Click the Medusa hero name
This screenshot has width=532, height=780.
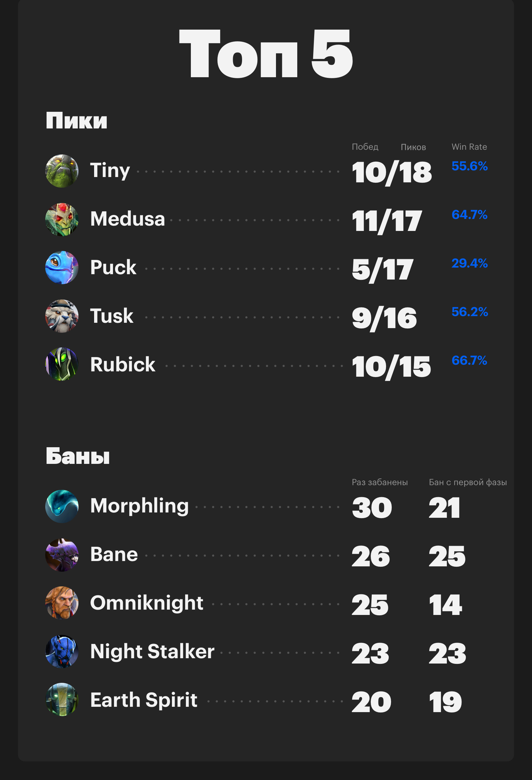(127, 219)
